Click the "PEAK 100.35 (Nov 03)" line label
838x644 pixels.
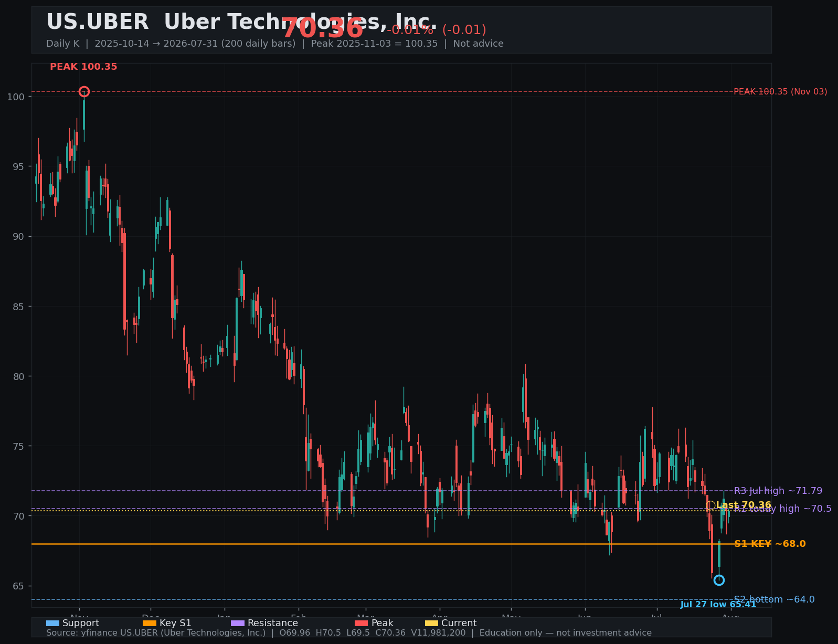[x=780, y=92]
